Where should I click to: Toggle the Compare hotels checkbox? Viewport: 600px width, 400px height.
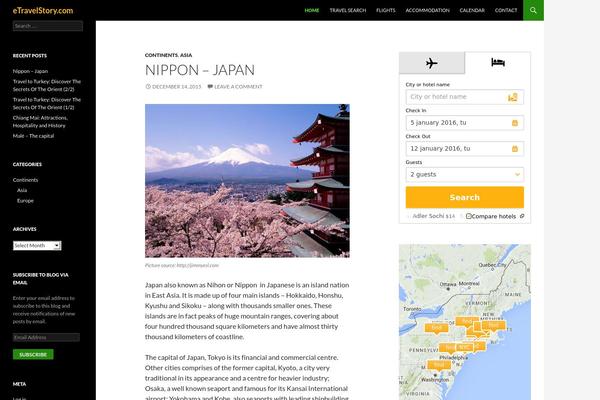pos(469,216)
